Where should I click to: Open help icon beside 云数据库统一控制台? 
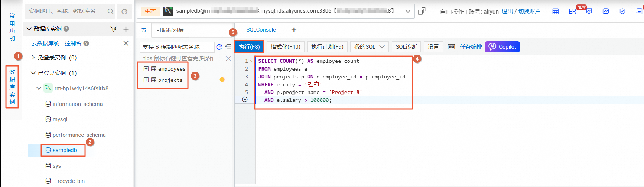[86, 43]
